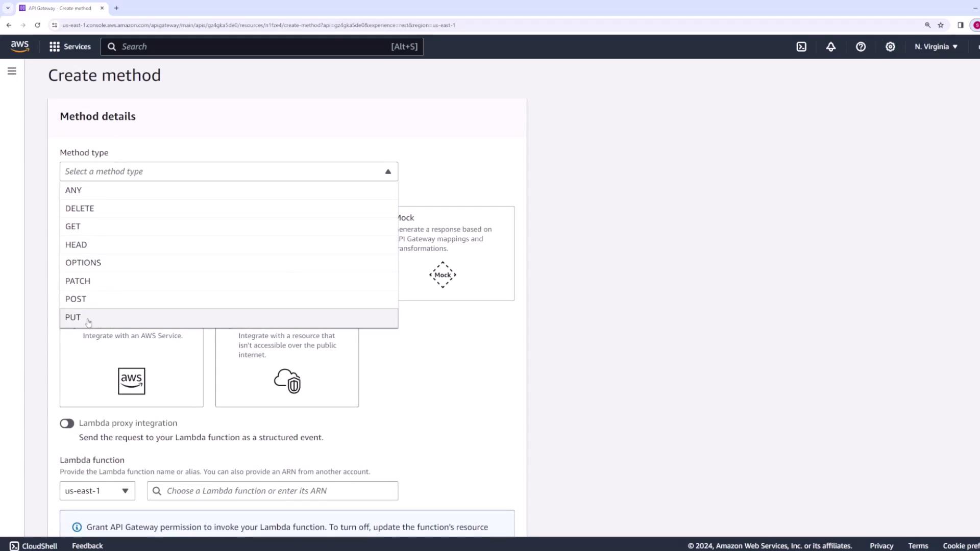980x551 pixels.
Task: Open the side navigation hamburger menu
Action: click(12, 71)
